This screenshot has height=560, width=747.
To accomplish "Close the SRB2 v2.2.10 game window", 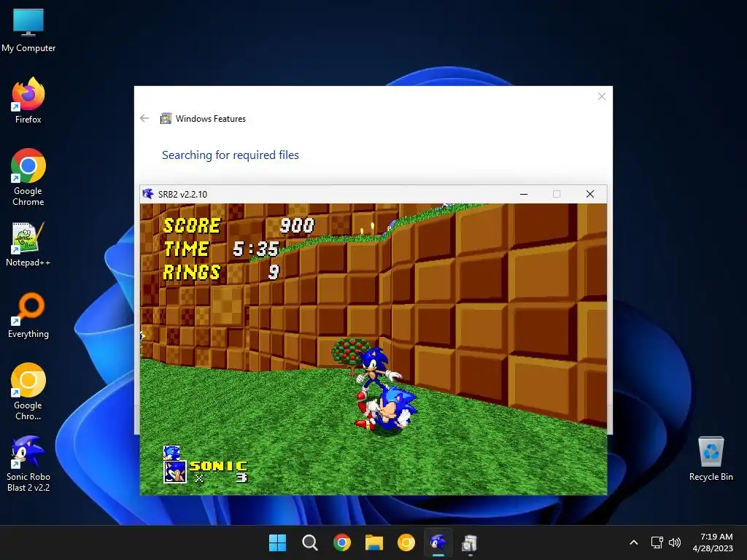I will 589,194.
